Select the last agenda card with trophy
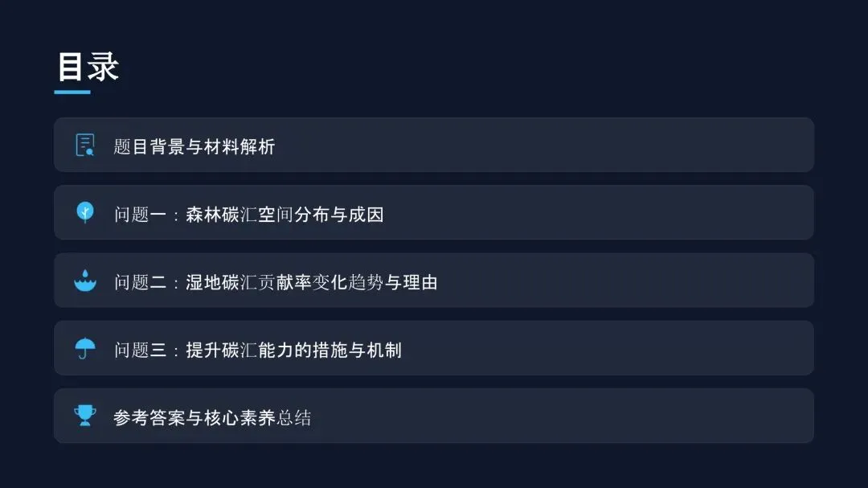 pos(434,416)
